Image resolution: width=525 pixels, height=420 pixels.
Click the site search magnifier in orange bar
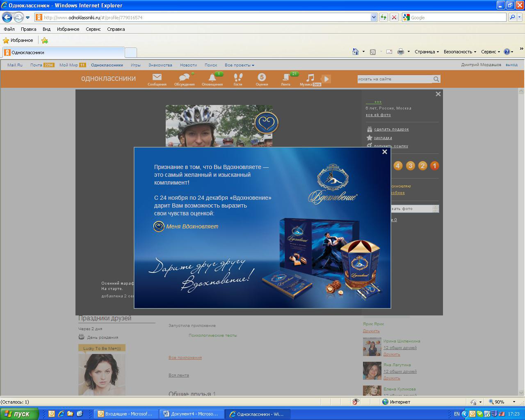coord(436,79)
